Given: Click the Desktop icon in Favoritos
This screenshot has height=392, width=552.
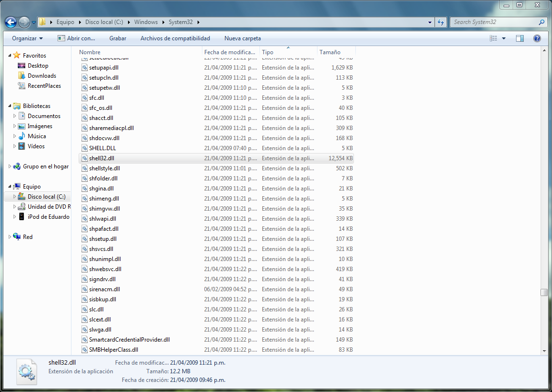Looking at the screenshot, I should [x=22, y=66].
